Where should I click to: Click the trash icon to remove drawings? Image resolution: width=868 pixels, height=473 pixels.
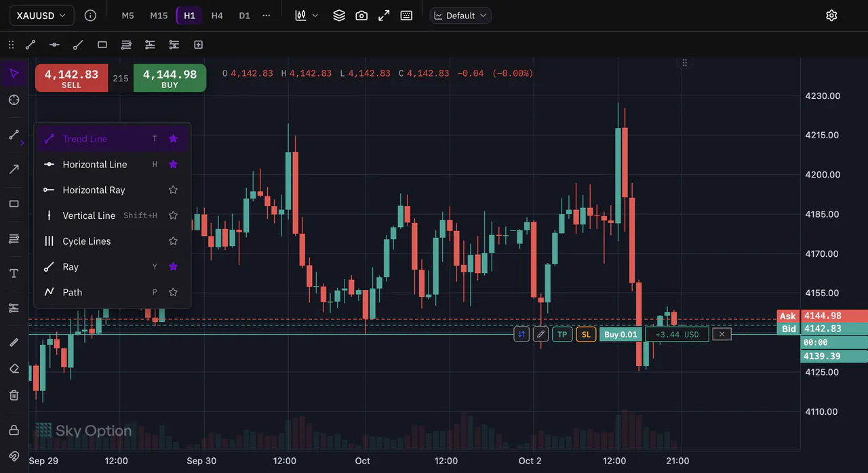(x=14, y=394)
